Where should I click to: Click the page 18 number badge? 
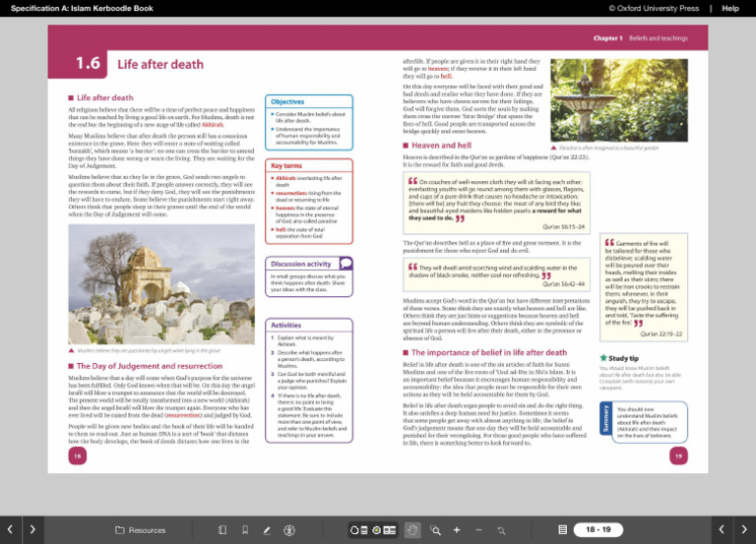(78, 455)
